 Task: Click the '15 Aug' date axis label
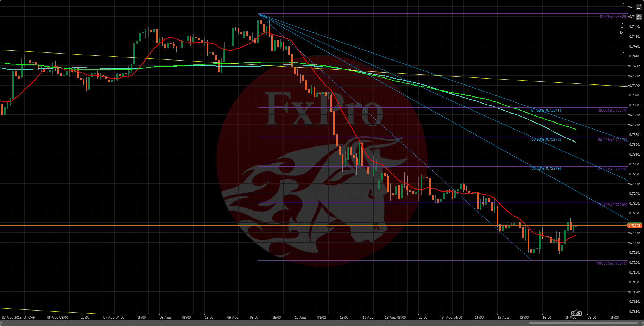pyautogui.click(x=503, y=318)
